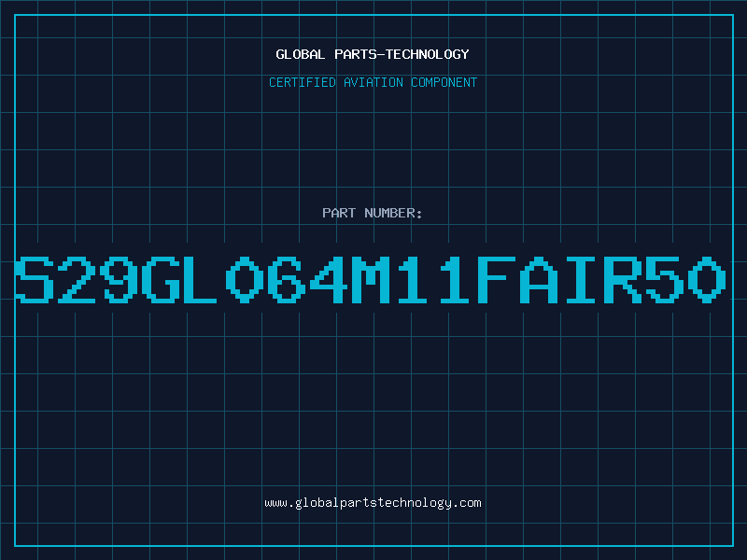Click the word TECHNOLOGY in the header
Screen dimensions: 747x560
click(x=428, y=54)
